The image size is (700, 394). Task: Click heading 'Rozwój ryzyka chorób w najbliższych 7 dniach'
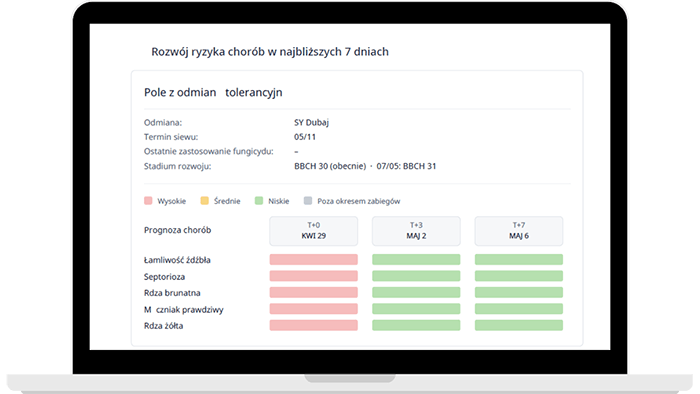270,52
